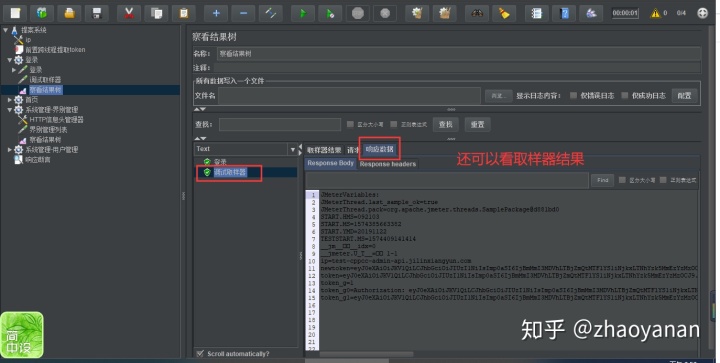Collapse the 登录 thread group arrow
This screenshot has width=720, height=363.
(10, 60)
